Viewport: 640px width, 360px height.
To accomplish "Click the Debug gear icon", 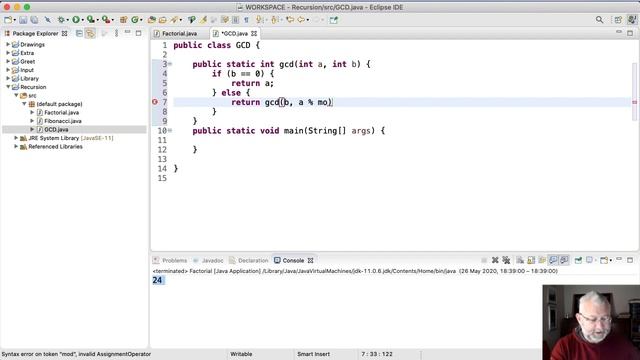I will (x=61, y=20).
